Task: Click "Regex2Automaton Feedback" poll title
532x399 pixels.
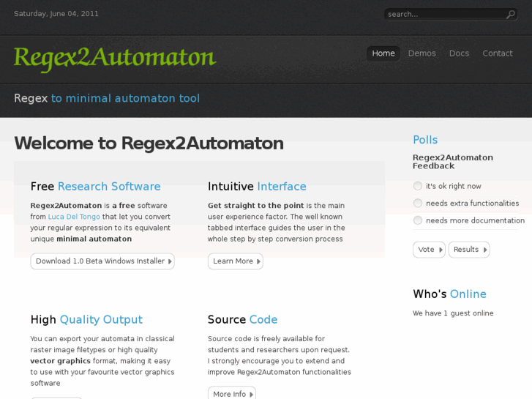Action: tap(453, 162)
